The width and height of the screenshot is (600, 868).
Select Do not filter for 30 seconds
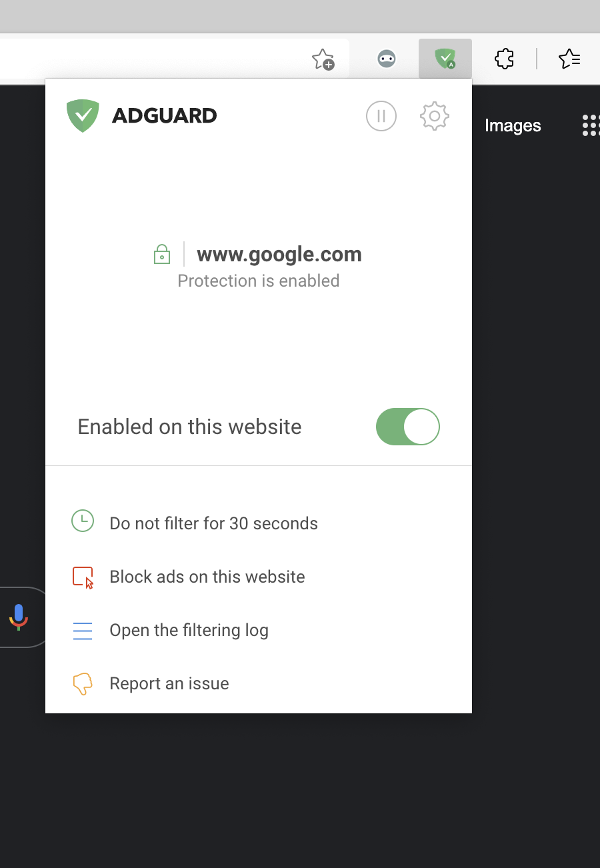[x=213, y=523]
